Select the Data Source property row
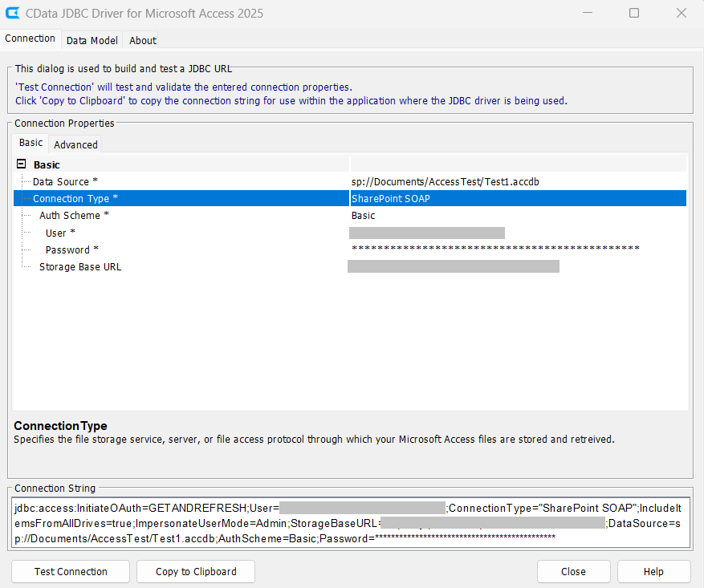Image resolution: width=704 pixels, height=588 pixels. pos(65,182)
